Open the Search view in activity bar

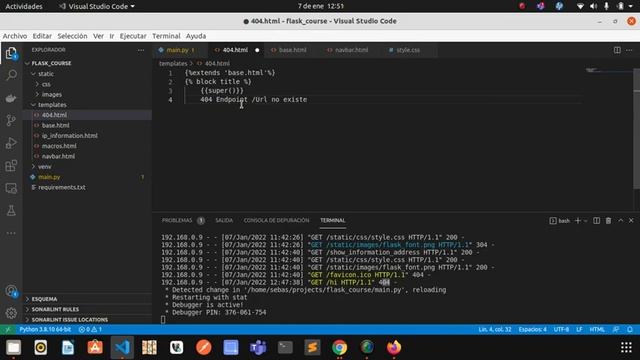coord(11,75)
